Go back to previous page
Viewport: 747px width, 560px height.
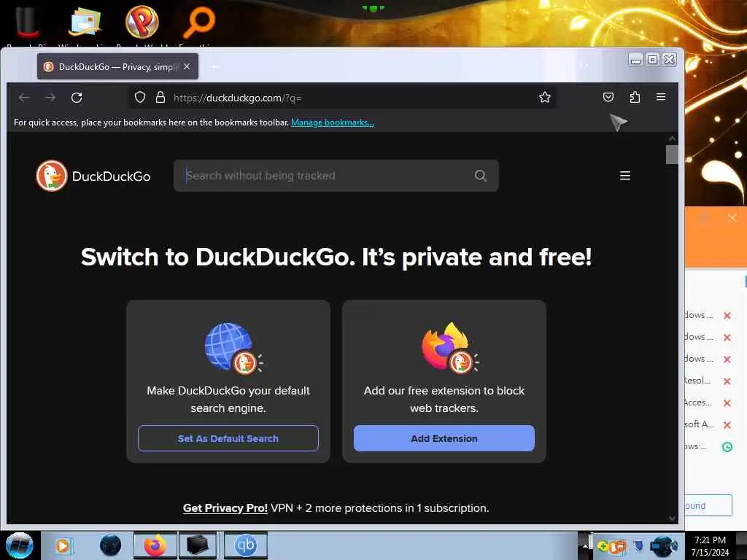24,98
